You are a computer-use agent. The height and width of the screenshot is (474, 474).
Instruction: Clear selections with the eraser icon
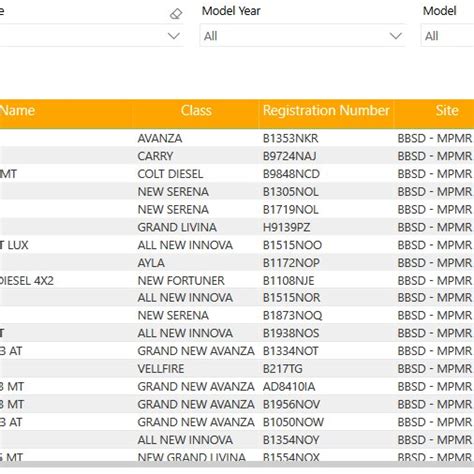176,14
